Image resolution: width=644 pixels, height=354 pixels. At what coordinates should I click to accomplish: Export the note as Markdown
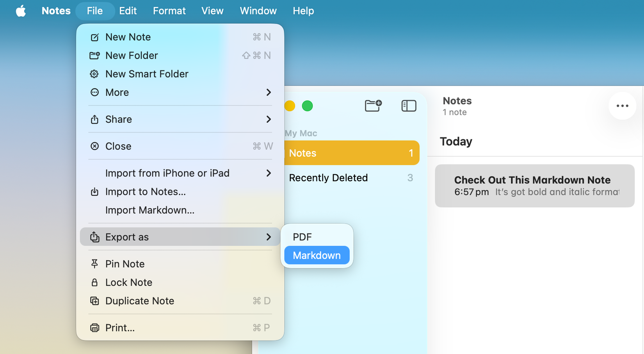pyautogui.click(x=317, y=255)
